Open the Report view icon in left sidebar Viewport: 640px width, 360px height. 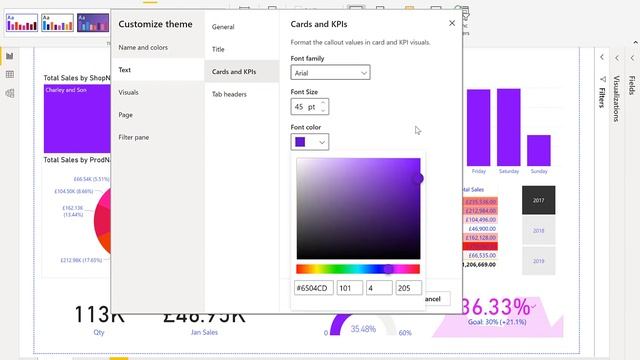(9, 56)
